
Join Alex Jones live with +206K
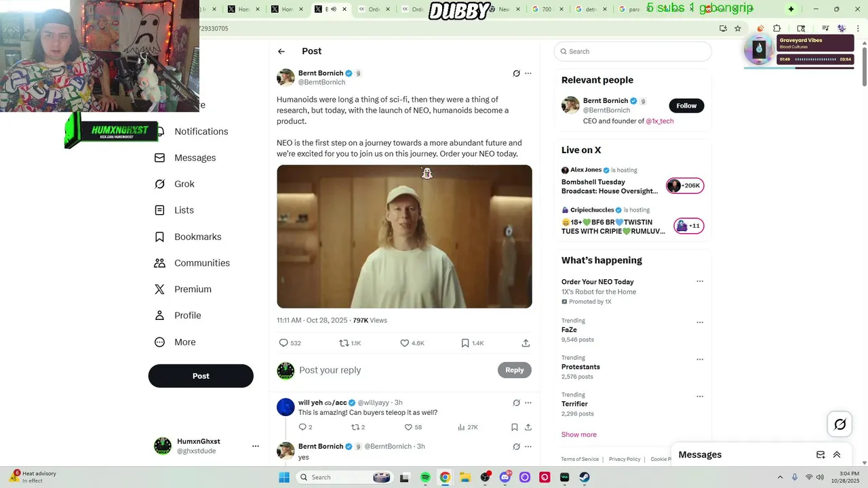[685, 186]
